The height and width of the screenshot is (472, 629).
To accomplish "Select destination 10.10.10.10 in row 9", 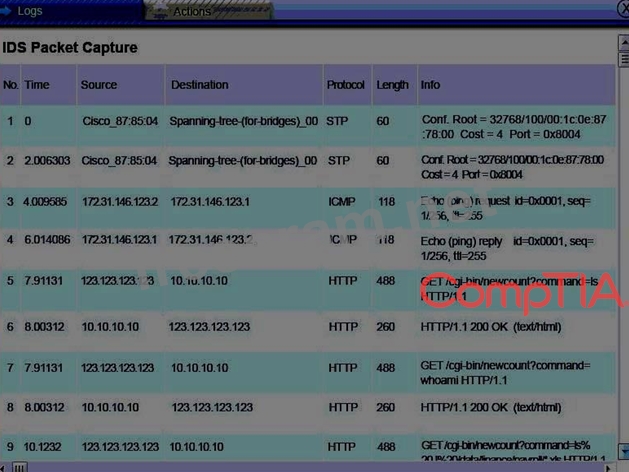I will [197, 447].
